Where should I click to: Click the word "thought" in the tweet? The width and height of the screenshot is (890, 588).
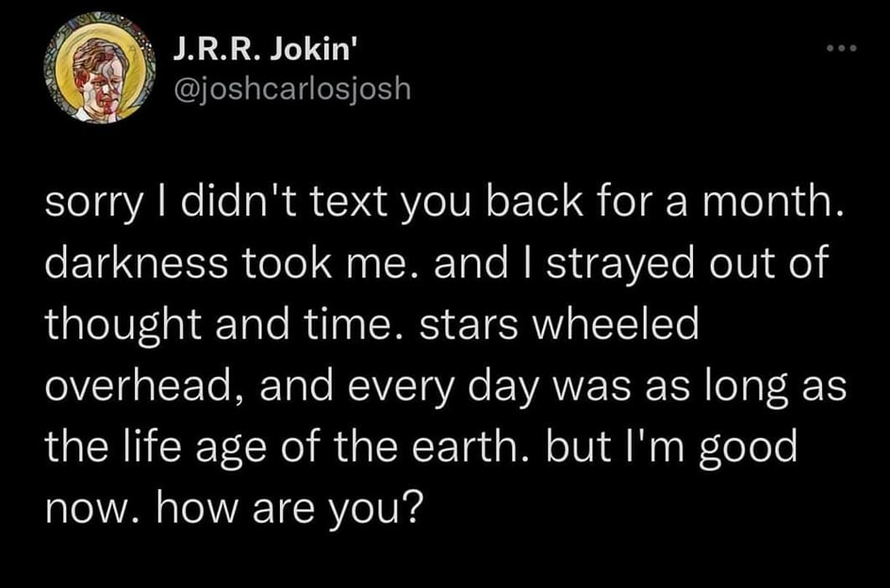pyautogui.click(x=124, y=326)
